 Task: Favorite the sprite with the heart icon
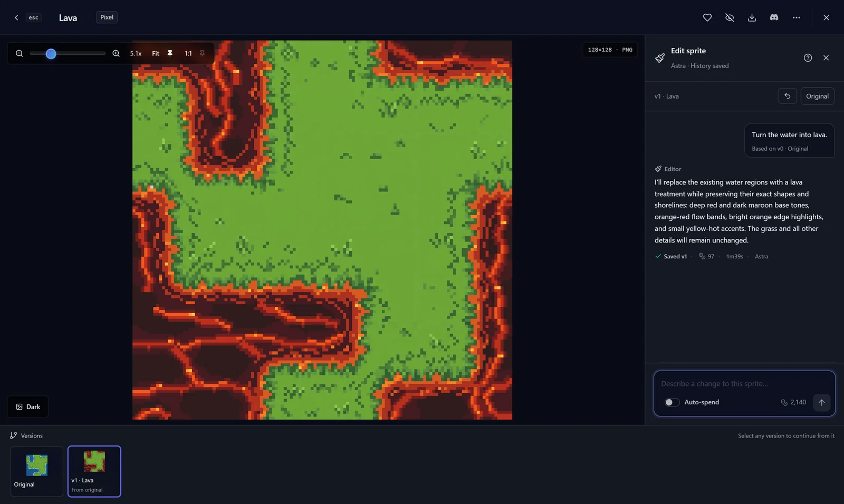coord(707,17)
